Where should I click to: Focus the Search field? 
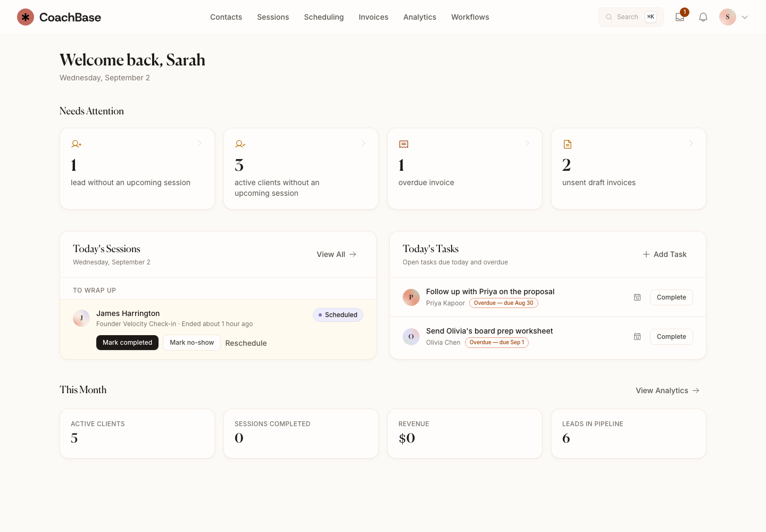click(631, 17)
